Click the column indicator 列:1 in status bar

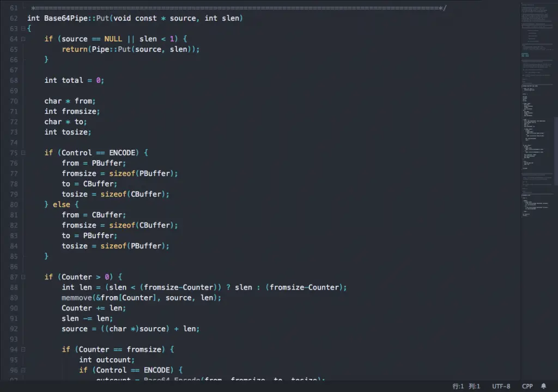(x=474, y=386)
